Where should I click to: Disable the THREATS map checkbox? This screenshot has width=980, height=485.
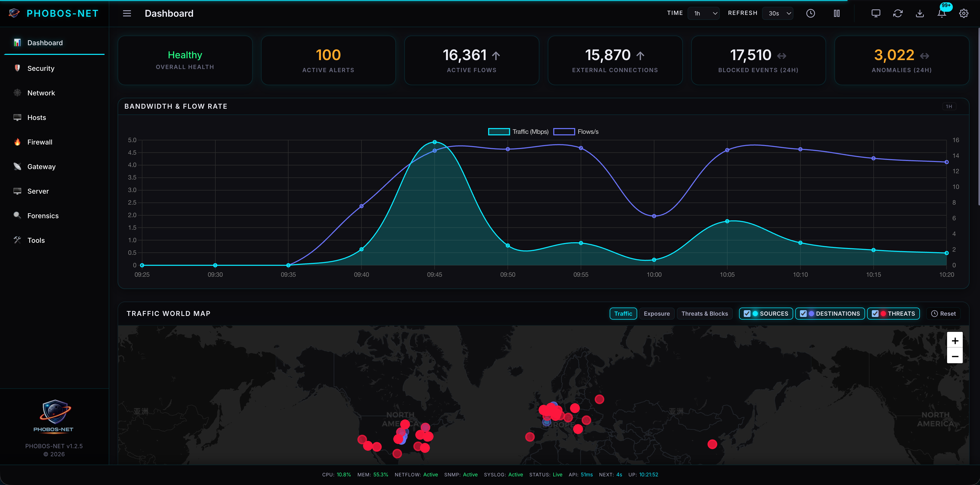pos(875,313)
